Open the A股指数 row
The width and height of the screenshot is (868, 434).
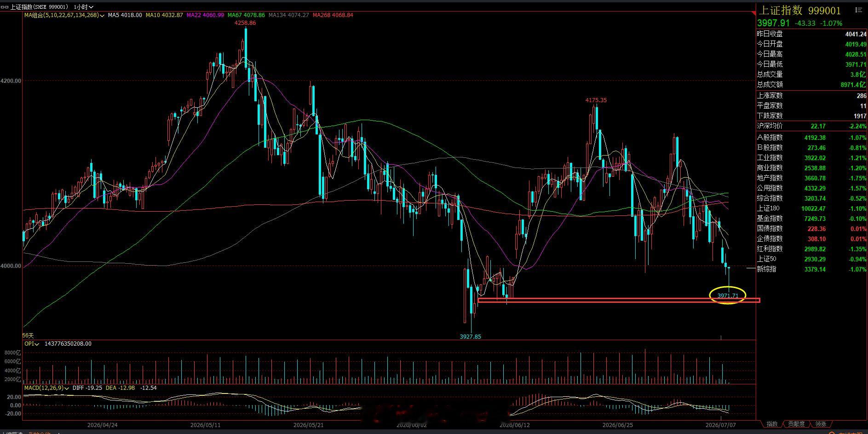pos(812,138)
